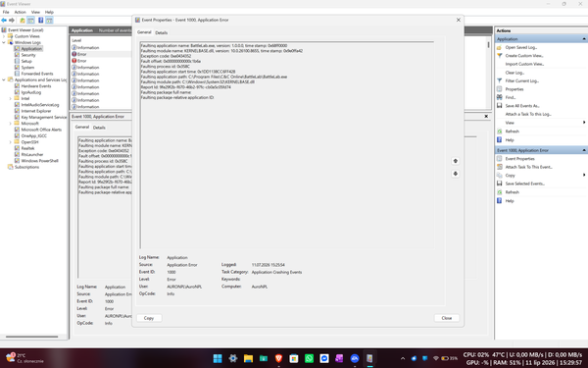Click the down arrow for next event
588x368 pixels.
coord(456,174)
